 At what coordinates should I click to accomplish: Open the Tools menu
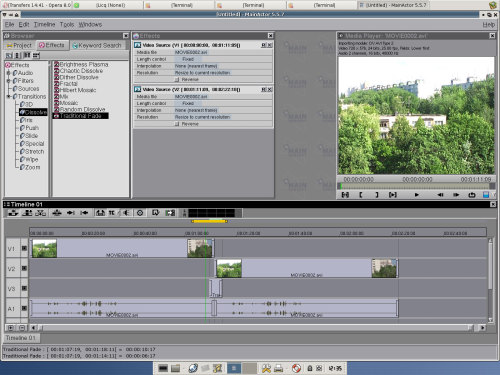[67, 24]
